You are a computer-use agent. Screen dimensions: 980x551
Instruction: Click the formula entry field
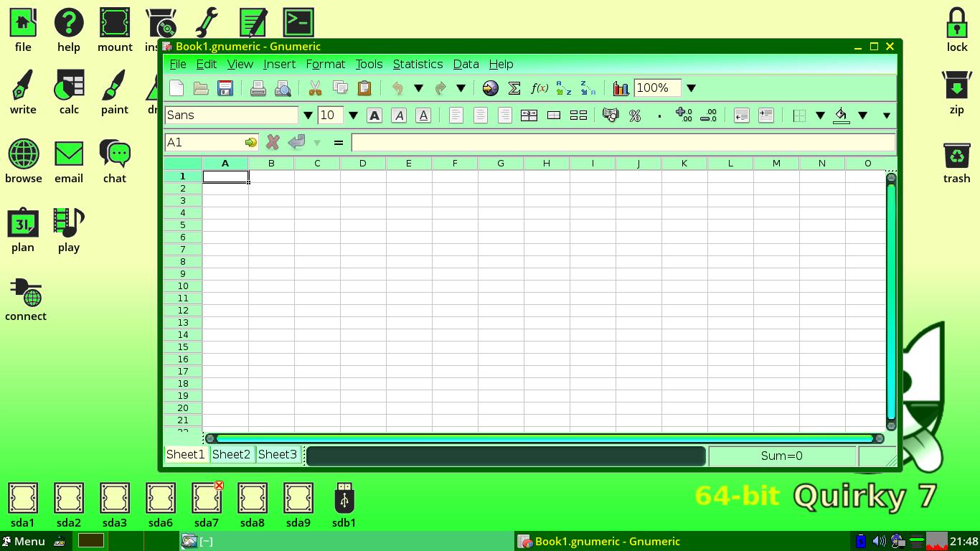(x=623, y=142)
